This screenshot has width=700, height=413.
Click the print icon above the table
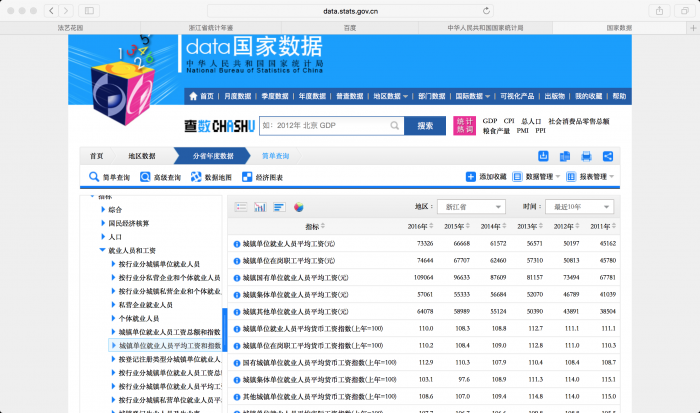pos(586,156)
